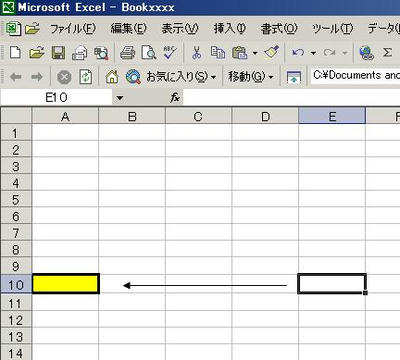Select column A header
The height and width of the screenshot is (360, 400).
pos(65,116)
